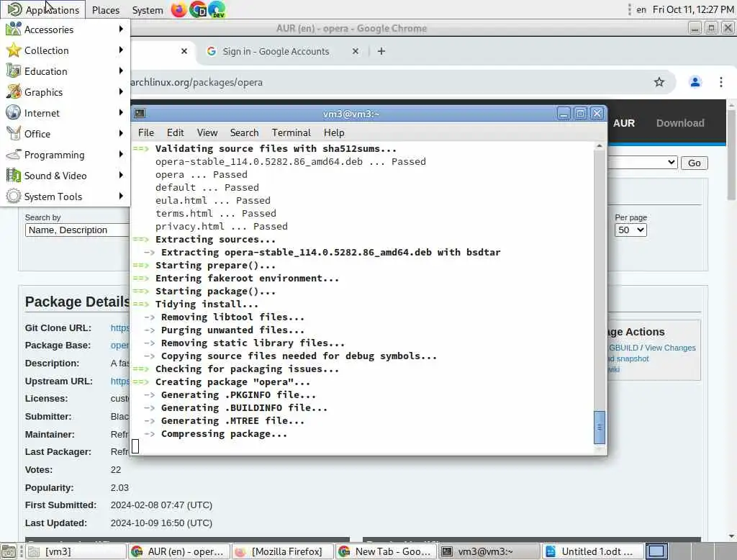Click the Graphics category icon
Screen dimensions: 737x560
13,91
